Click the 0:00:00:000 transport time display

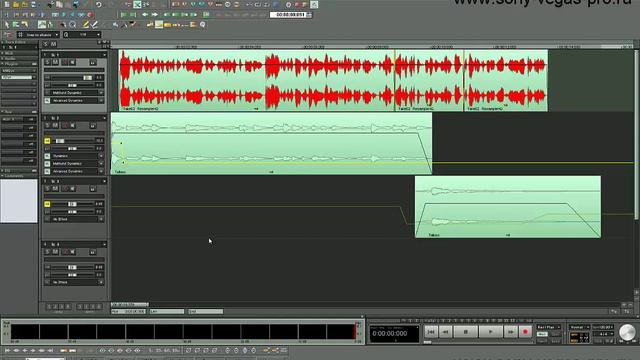[393, 333]
